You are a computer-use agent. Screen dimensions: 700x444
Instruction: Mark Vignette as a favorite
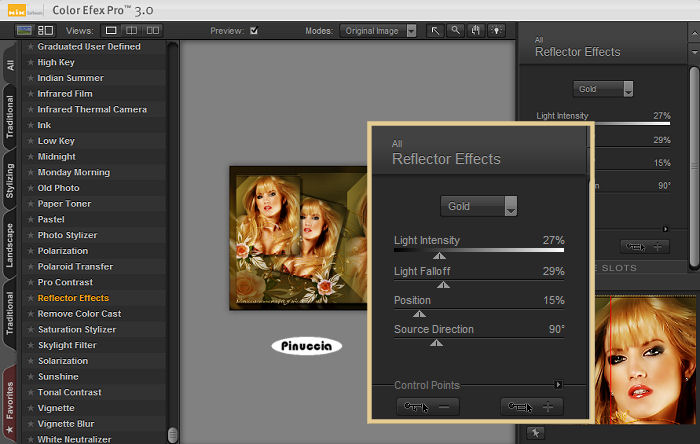pyautogui.click(x=30, y=408)
